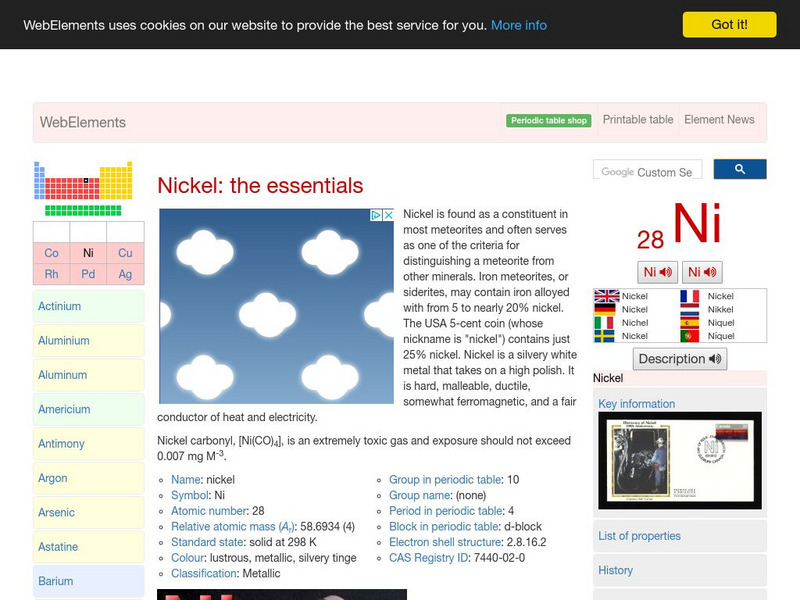Play first Ni pronunciation audio

pos(657,272)
